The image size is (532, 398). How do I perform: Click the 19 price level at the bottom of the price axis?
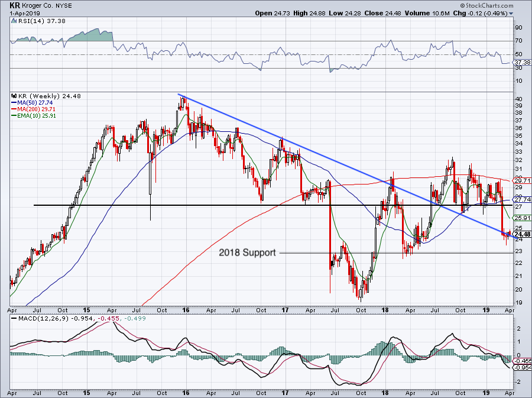click(519, 303)
